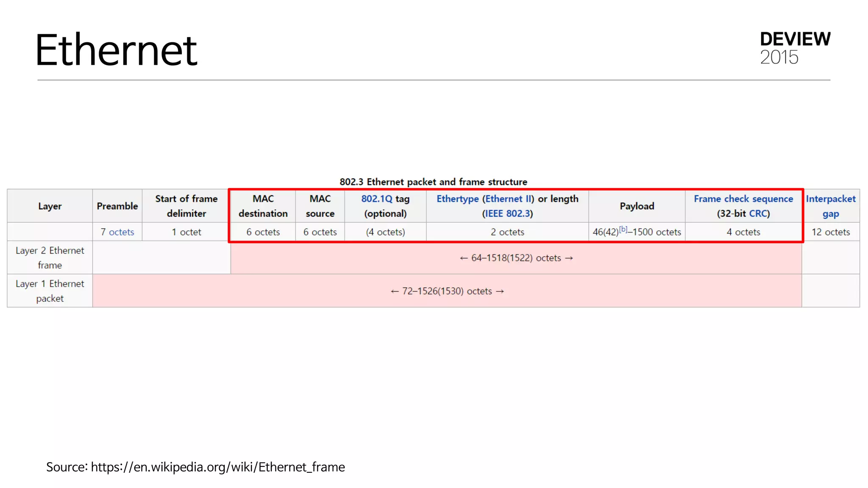Follow the 'Ethernet II' link
Viewport: 868px width, 488px height.
(508, 199)
